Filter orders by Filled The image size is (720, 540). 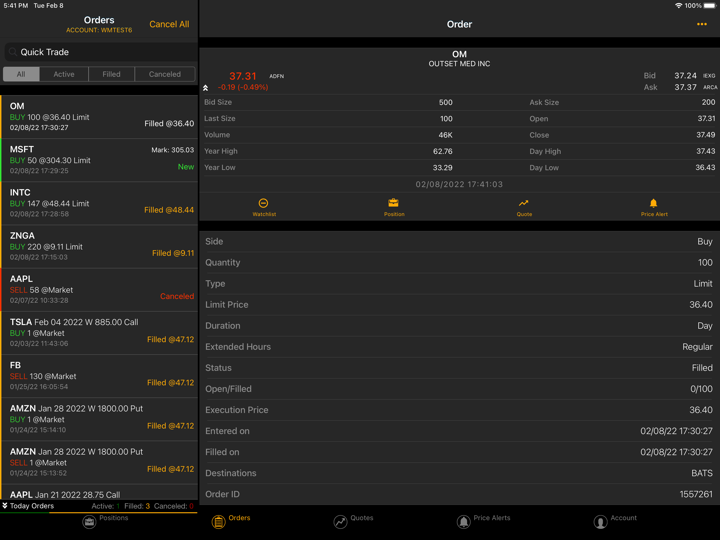[111, 74]
